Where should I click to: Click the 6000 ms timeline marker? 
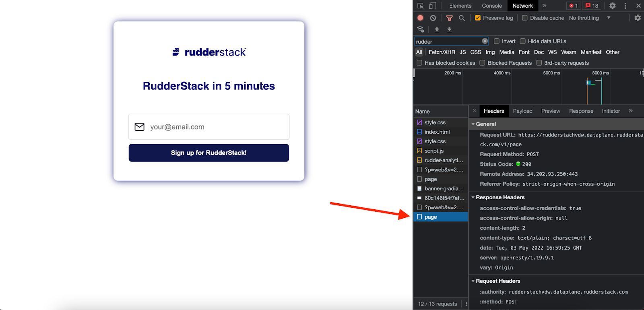point(551,73)
